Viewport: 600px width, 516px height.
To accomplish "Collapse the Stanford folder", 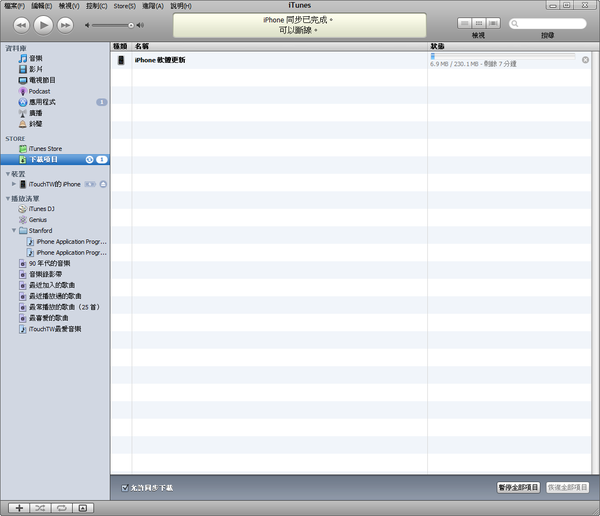I will tap(14, 230).
